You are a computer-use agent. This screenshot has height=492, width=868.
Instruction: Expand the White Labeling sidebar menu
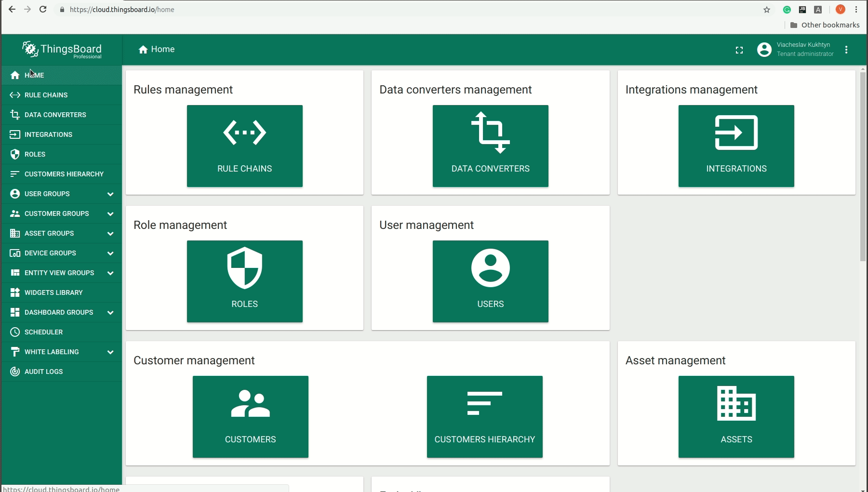point(61,352)
